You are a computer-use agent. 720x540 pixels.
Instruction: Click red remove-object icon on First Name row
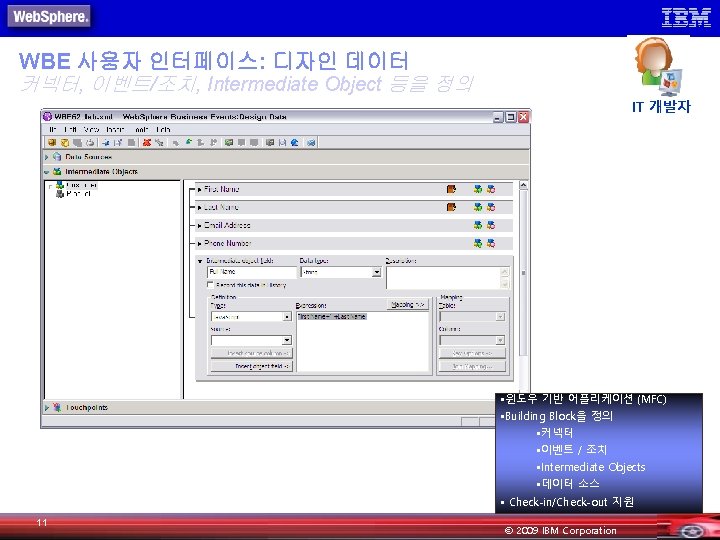491,189
